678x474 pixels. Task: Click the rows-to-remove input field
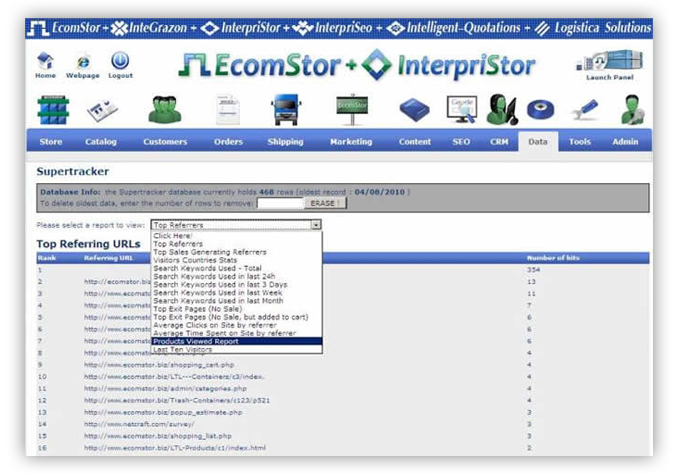tap(280, 203)
